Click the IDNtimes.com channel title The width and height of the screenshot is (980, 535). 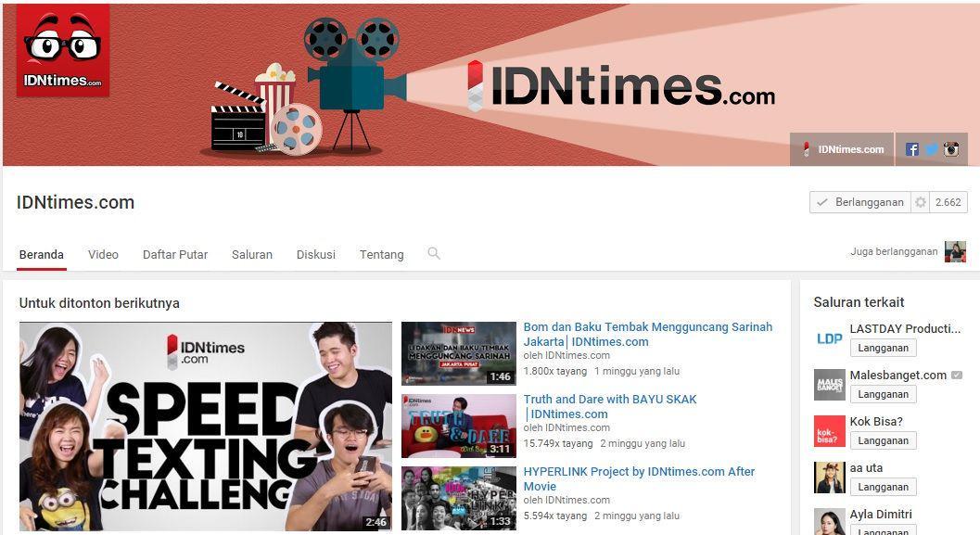pyautogui.click(x=76, y=202)
